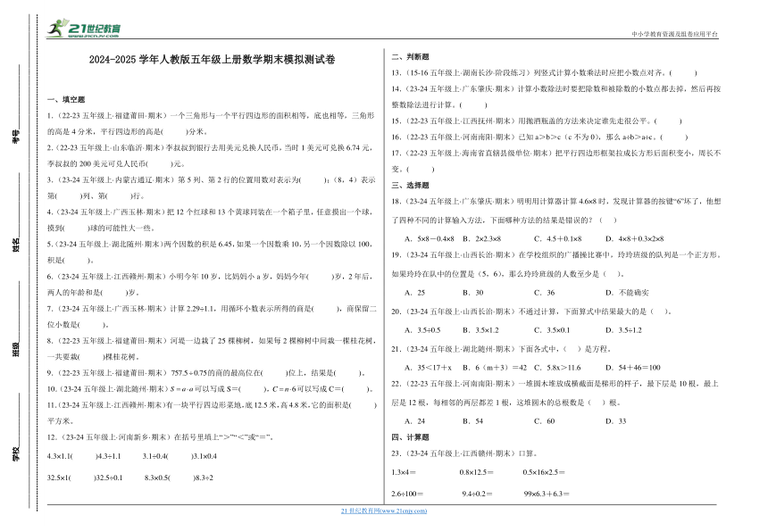The width and height of the screenshot is (768, 532).
Task: Select option B. 30 in question 19
Action: tap(473, 293)
